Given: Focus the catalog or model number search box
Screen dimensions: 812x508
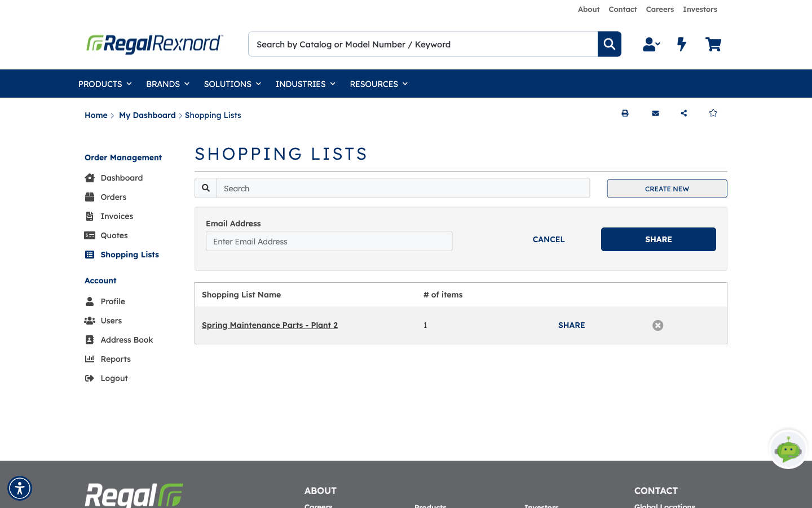Looking at the screenshot, I should pyautogui.click(x=423, y=44).
